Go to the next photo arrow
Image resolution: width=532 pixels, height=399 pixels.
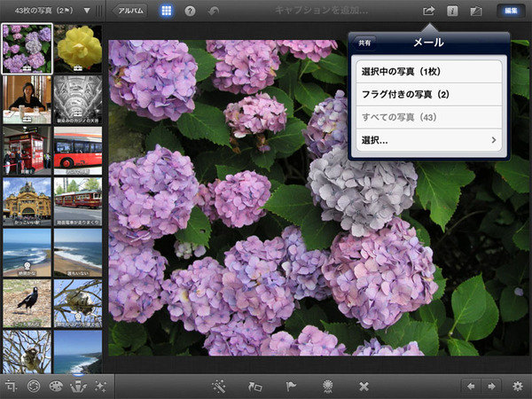coord(491,386)
